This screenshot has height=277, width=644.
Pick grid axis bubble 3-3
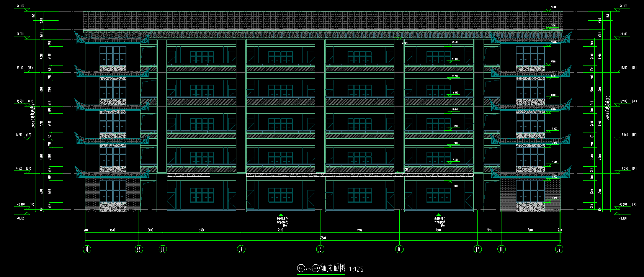(163, 249)
